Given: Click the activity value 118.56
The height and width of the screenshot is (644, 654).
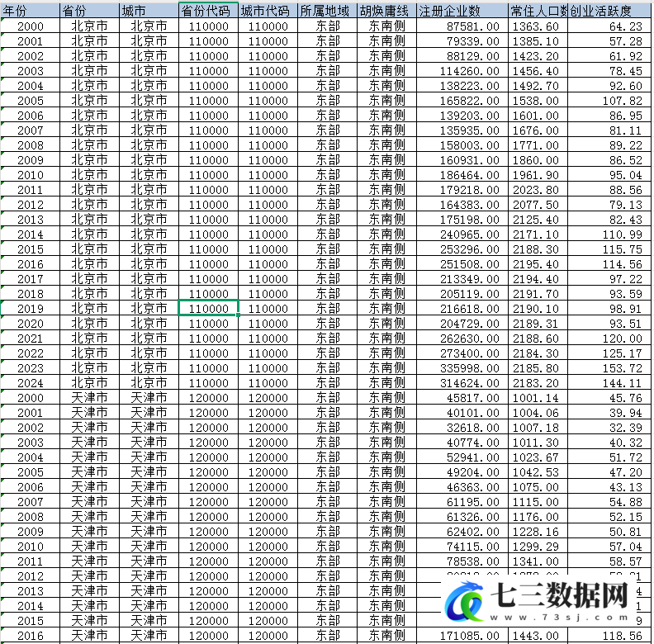Looking at the screenshot, I should (609, 636).
